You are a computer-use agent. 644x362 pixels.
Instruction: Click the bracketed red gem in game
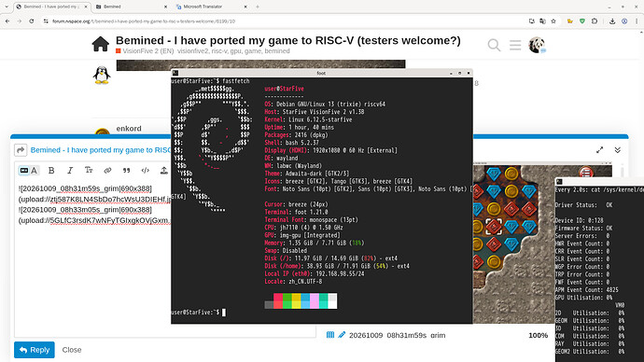pyautogui.click(x=494, y=226)
